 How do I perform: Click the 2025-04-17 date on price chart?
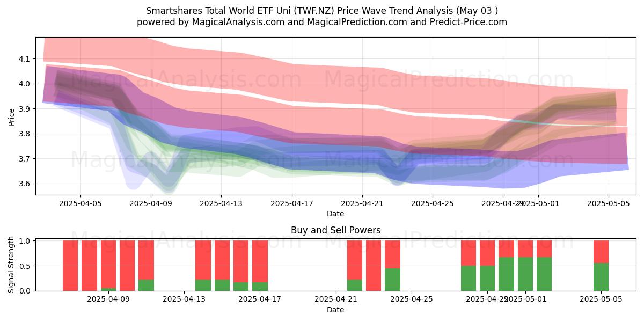tap(292, 203)
